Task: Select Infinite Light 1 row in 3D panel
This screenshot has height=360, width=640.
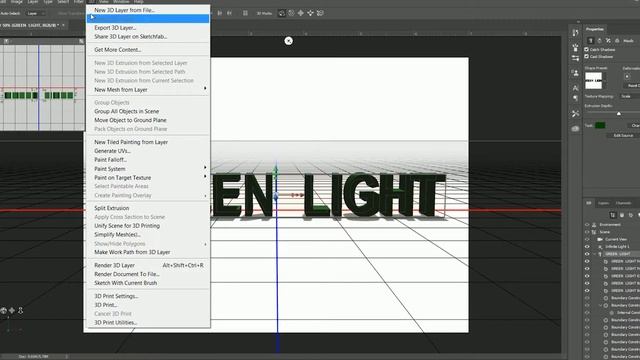Action: point(616,247)
